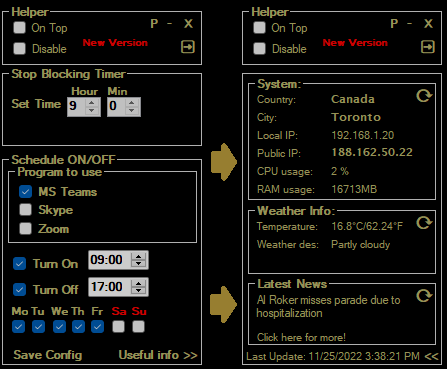Screen dimensions: 447x369
Task: Close the left Helper panel with X
Action: click(188, 24)
